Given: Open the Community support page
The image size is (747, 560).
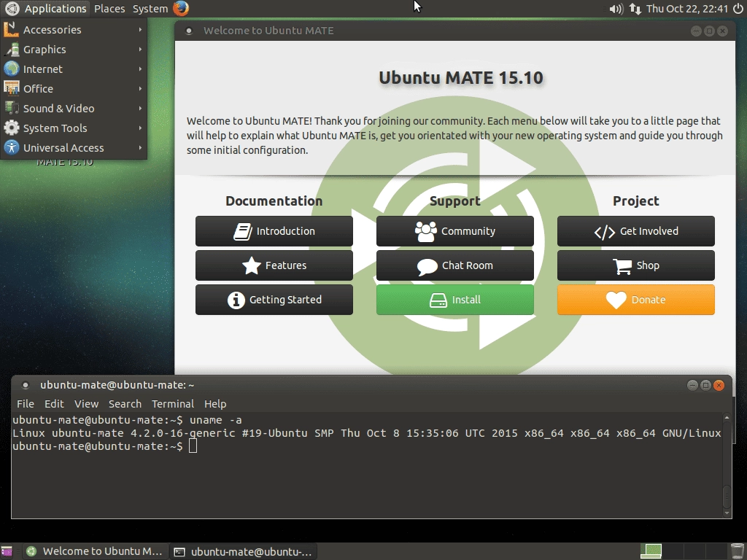Looking at the screenshot, I should click(x=455, y=231).
